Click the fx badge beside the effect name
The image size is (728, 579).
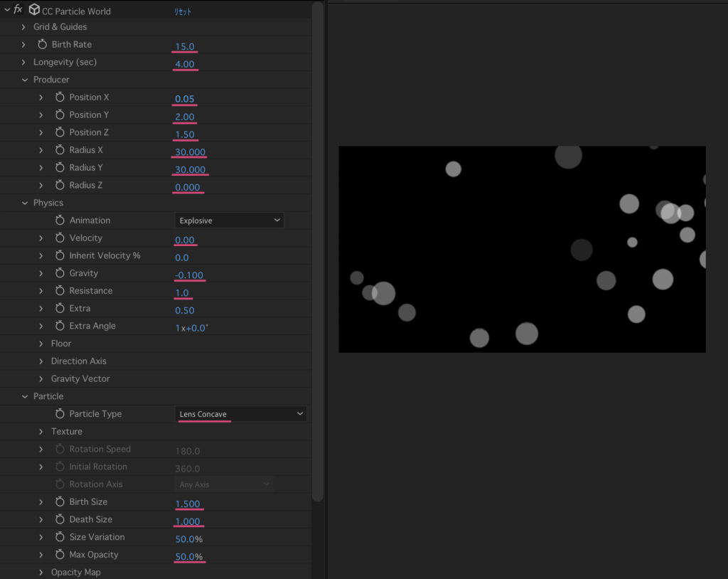19,10
